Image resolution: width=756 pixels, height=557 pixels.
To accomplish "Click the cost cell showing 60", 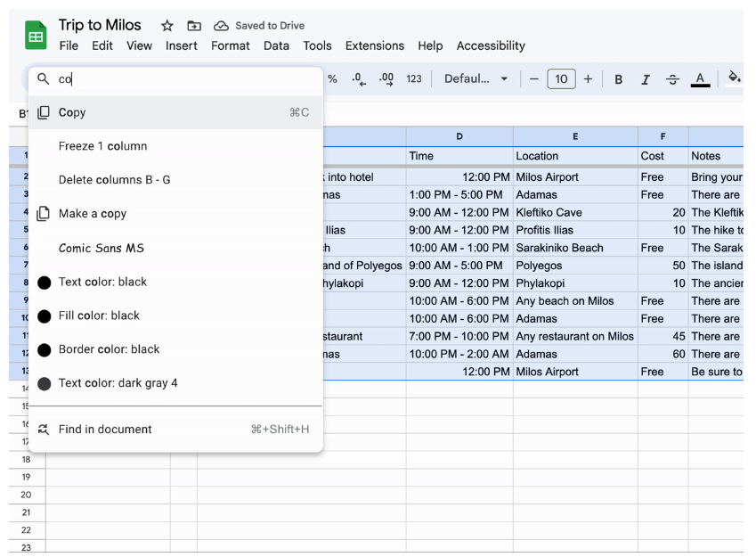I will [x=663, y=354].
